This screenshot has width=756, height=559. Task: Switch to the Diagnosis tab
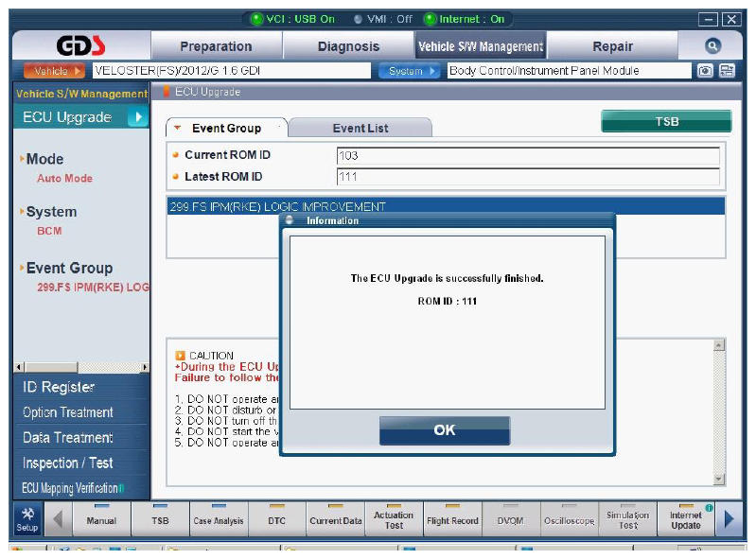coord(348,46)
